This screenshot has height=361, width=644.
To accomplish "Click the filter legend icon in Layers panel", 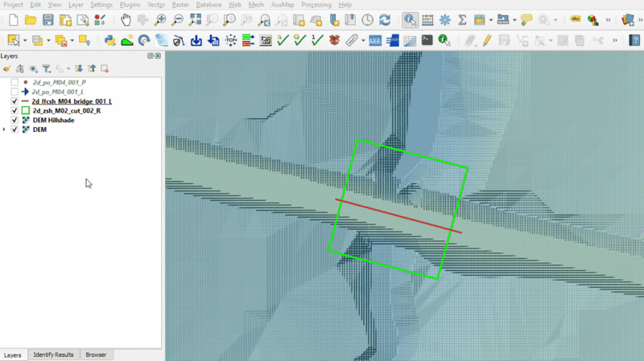I will coord(46,69).
